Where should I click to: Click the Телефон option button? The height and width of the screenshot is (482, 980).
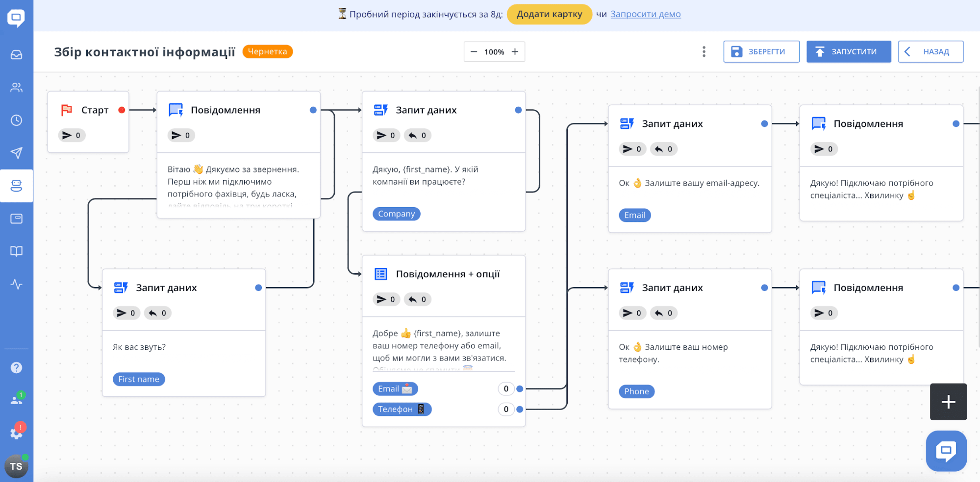(x=402, y=410)
